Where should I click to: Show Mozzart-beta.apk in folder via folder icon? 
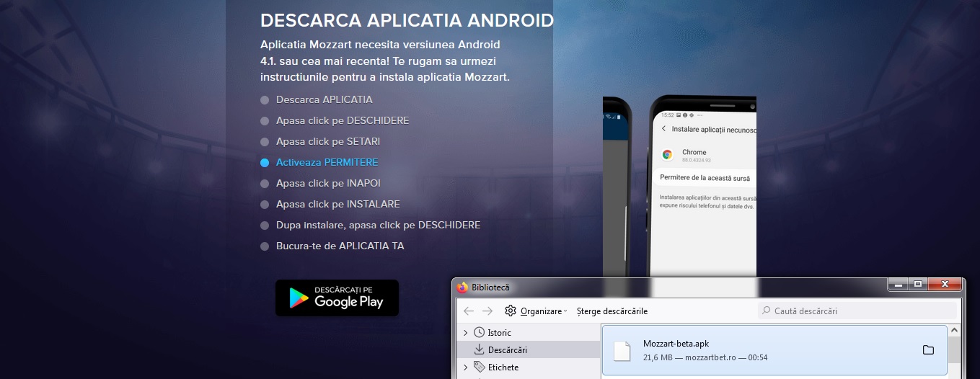928,350
